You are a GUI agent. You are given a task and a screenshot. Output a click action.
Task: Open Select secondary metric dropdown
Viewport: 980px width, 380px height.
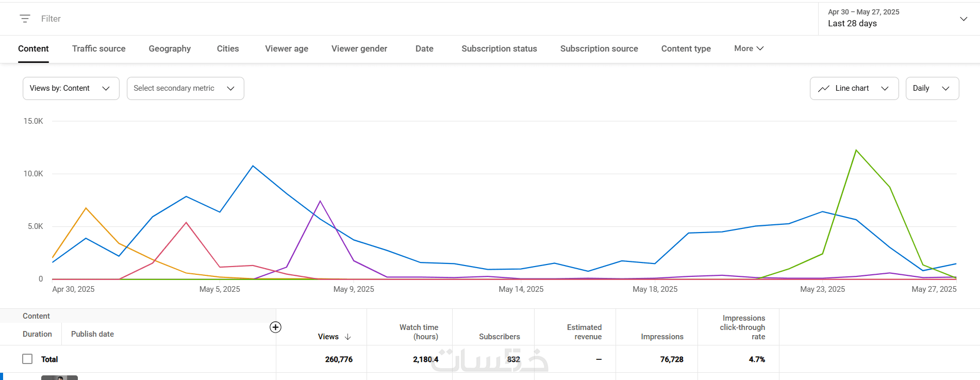[x=185, y=89]
